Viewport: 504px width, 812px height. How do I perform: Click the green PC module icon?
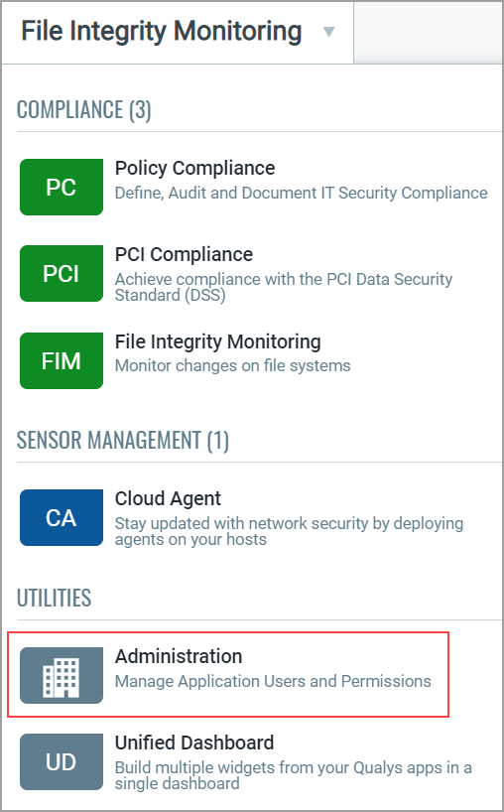62,187
